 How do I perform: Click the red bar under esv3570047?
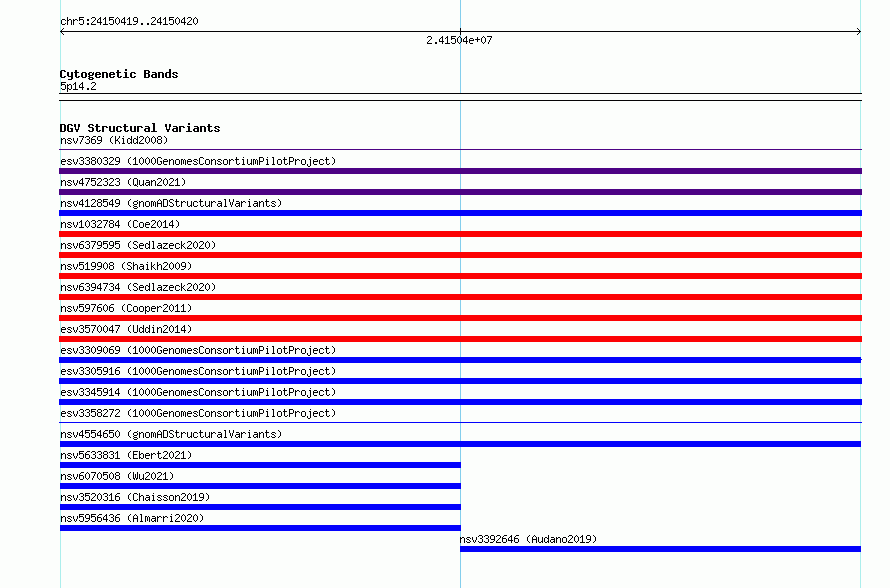[x=460, y=339]
